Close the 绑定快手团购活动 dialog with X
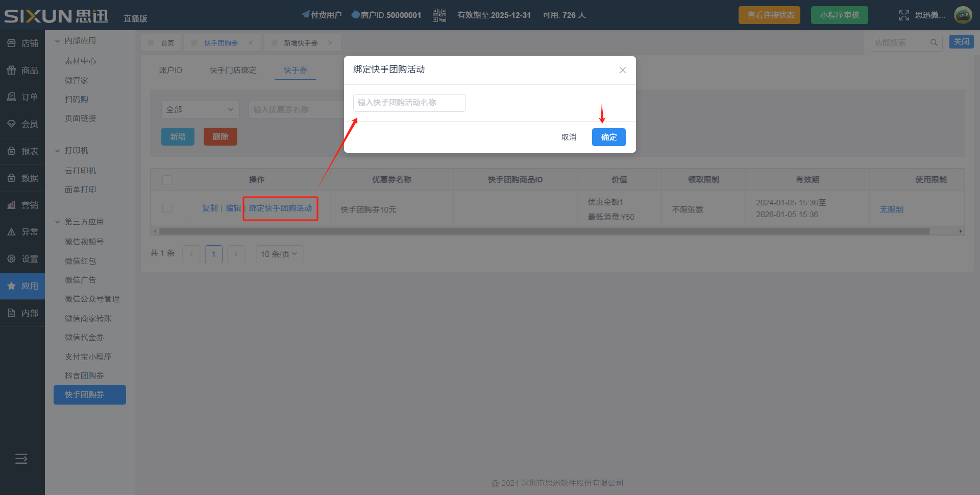The height and width of the screenshot is (495, 980). (623, 70)
